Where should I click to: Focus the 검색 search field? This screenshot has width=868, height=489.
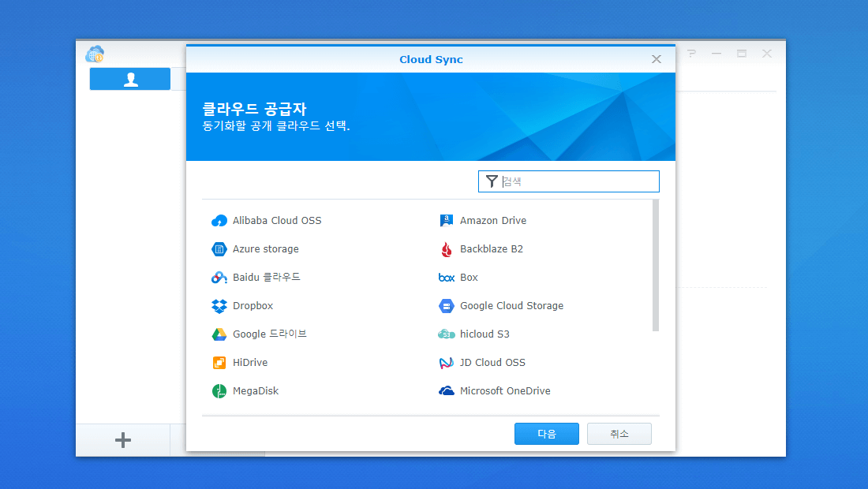[x=568, y=181]
